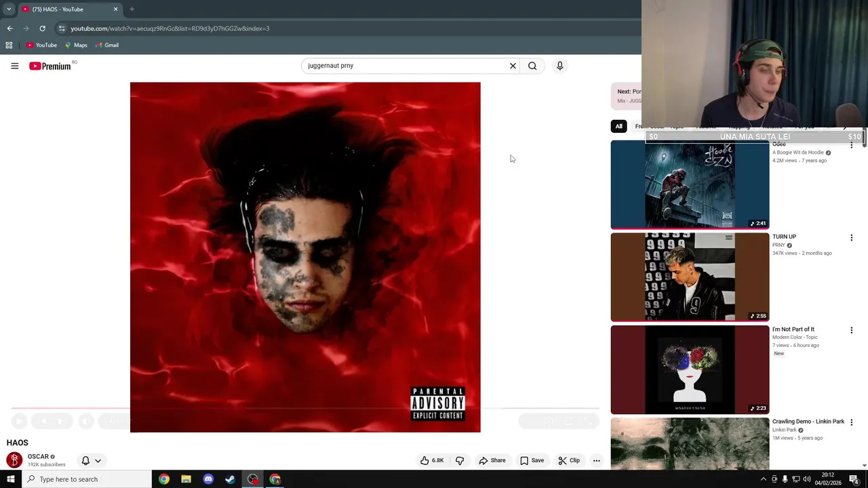Click the browser address bar URL

[170, 28]
